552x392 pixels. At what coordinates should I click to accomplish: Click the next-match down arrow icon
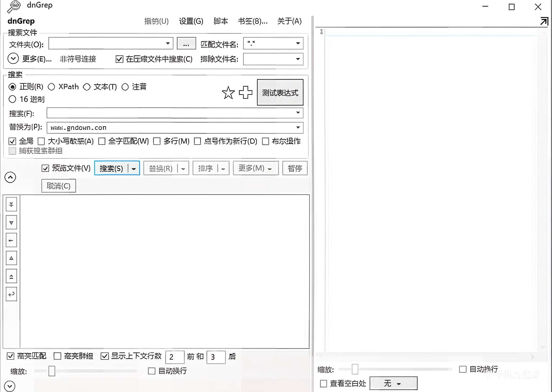(11, 222)
